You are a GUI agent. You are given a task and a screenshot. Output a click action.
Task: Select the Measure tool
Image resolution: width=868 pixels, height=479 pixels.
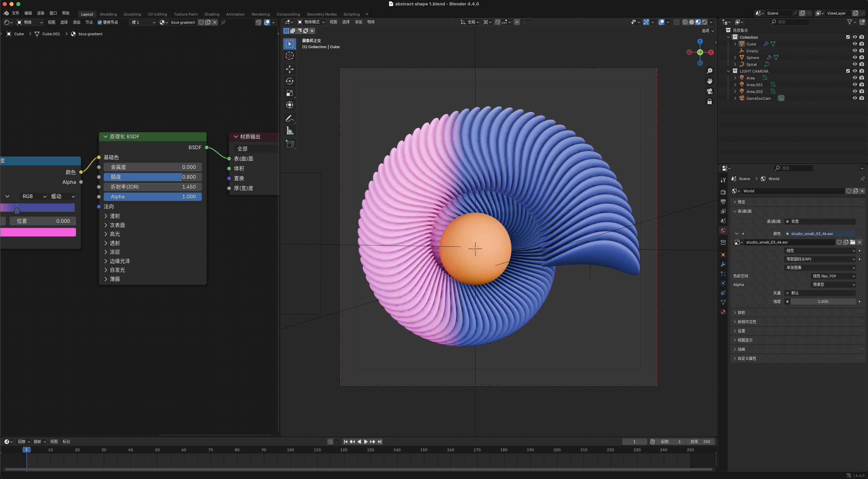click(x=289, y=131)
